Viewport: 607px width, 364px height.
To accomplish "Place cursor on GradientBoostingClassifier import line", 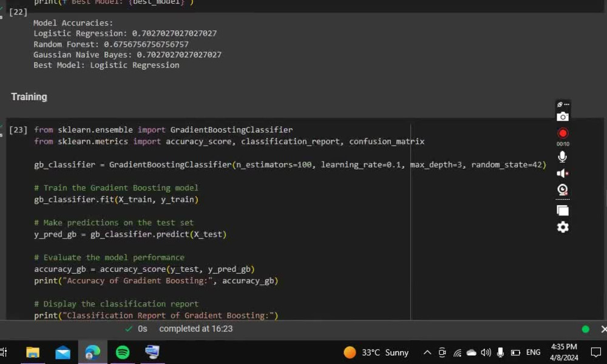I will [x=163, y=130].
